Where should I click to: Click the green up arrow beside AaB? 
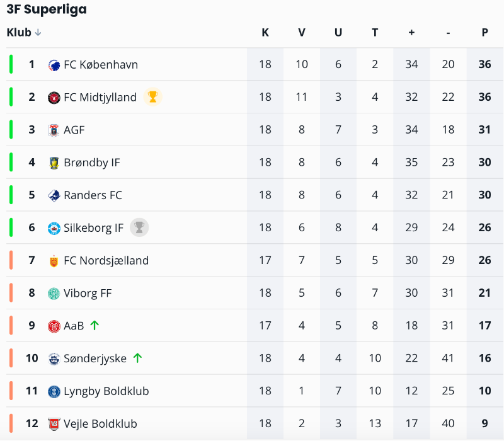(94, 326)
